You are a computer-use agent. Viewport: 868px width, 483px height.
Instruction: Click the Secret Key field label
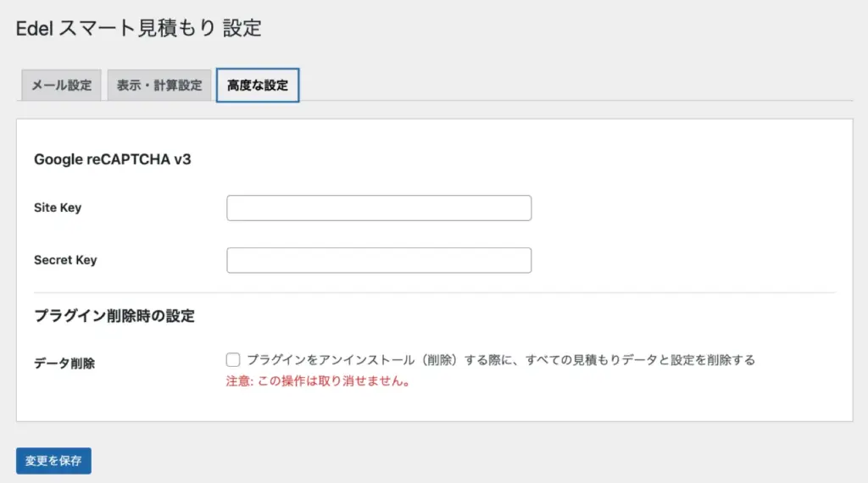coord(65,260)
